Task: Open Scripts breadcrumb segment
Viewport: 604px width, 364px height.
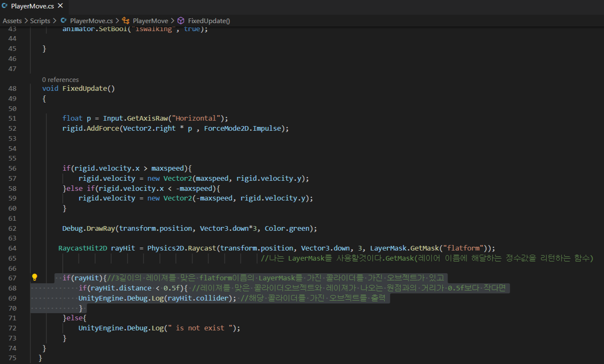Action: (40, 21)
